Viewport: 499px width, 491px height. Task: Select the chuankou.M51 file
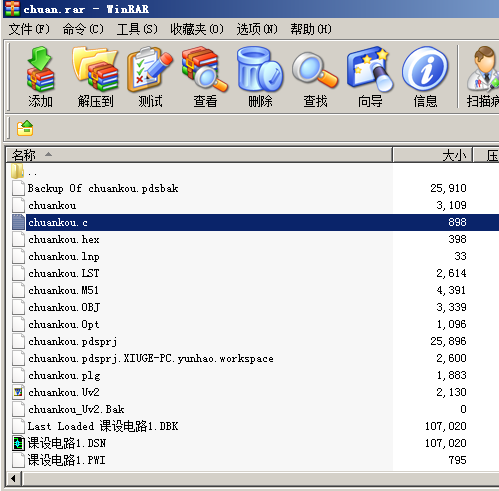(63, 290)
